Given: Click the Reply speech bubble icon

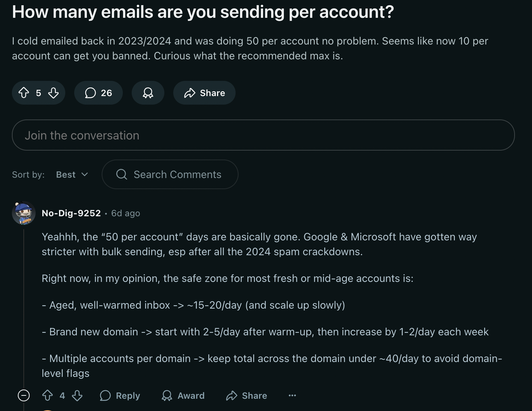Looking at the screenshot, I should (x=105, y=395).
